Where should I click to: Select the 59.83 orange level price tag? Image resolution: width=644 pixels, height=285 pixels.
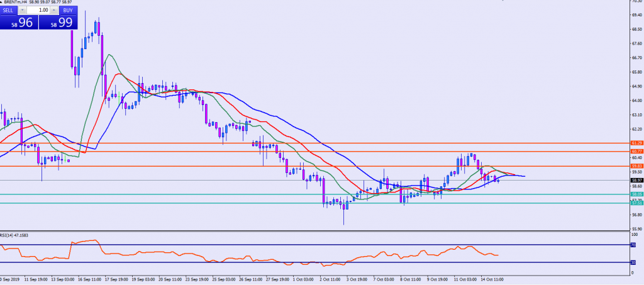635,166
